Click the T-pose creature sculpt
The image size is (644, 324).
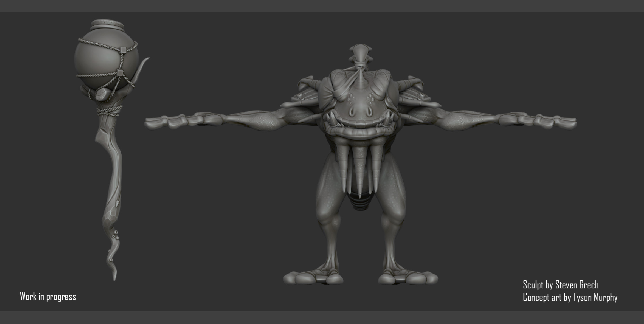coord(361,164)
